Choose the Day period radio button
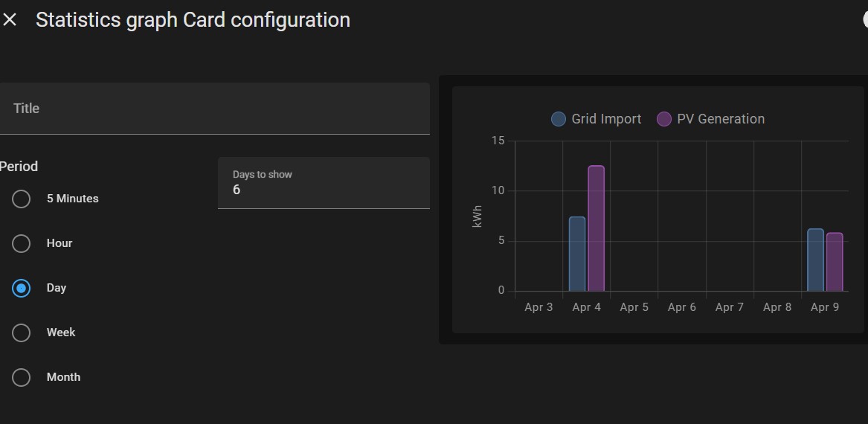 click(x=22, y=288)
